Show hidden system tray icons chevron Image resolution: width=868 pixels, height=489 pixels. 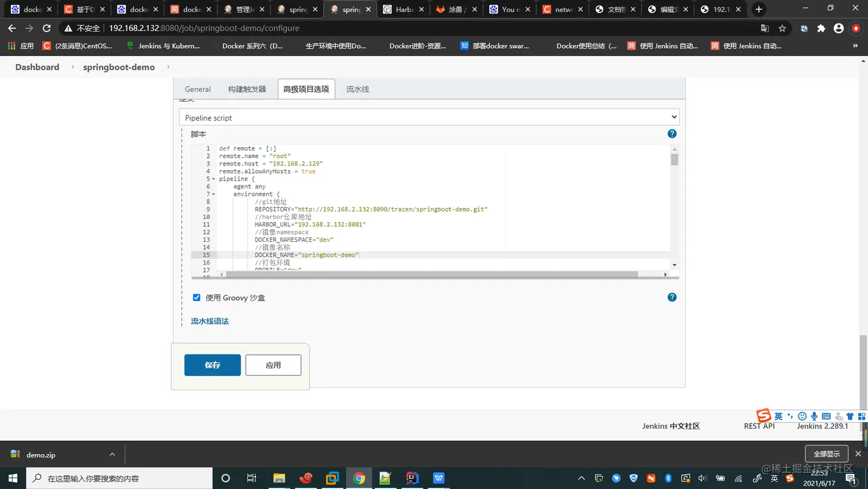click(582, 478)
